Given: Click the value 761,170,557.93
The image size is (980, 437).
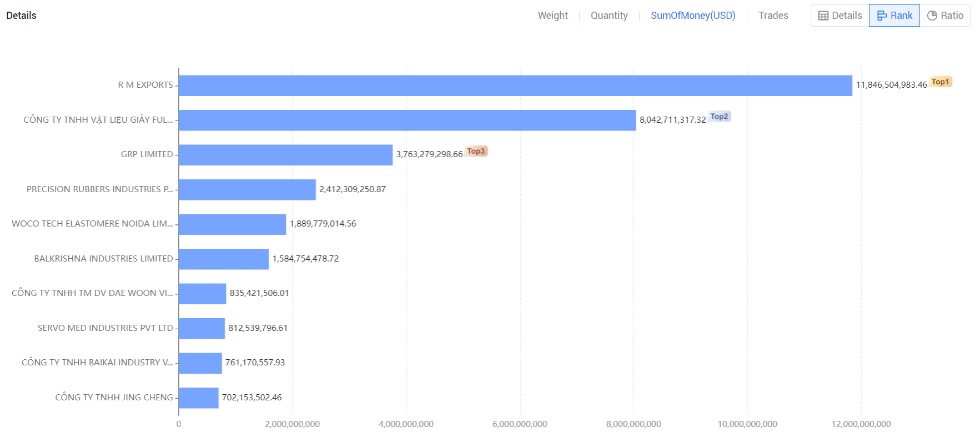Looking at the screenshot, I should 255,363.
